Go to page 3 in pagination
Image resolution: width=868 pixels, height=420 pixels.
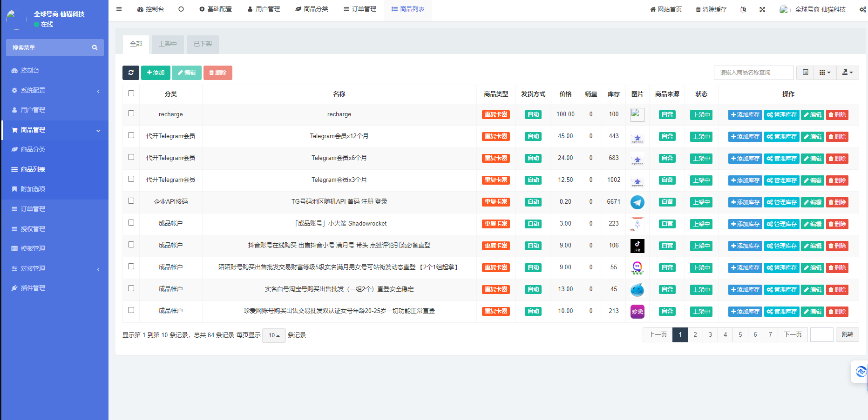tap(710, 335)
